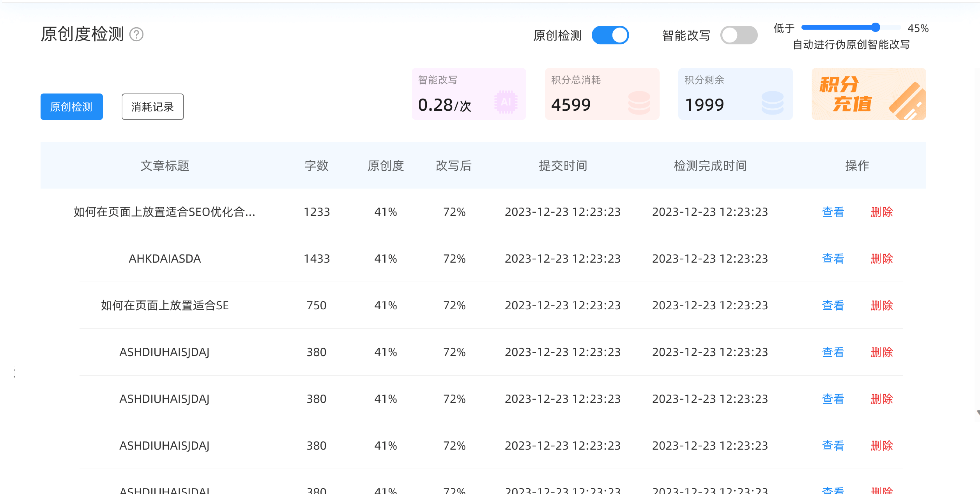Delete the AHKDAIASDA article record
This screenshot has height=494, width=980.
(x=882, y=259)
